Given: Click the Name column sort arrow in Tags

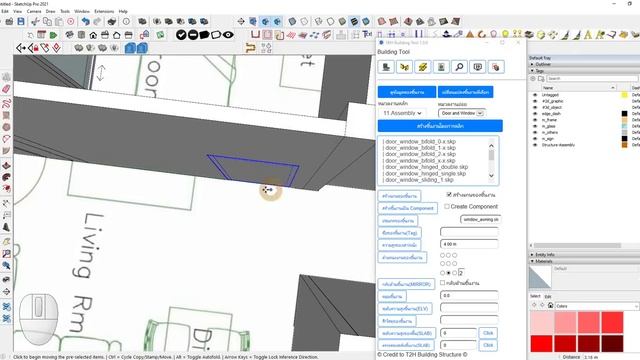Looking at the screenshot, I should (613, 88).
